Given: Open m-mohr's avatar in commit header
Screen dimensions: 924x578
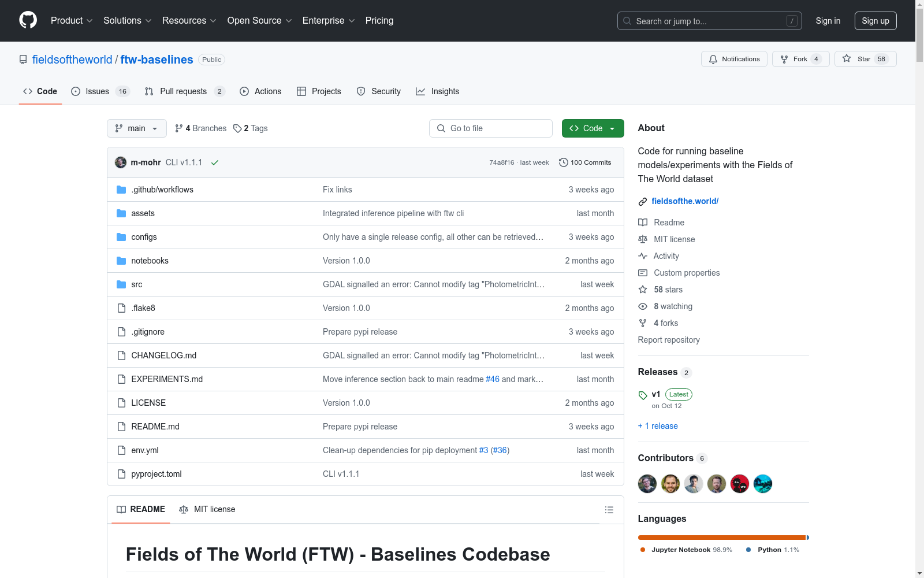Looking at the screenshot, I should pyautogui.click(x=121, y=162).
